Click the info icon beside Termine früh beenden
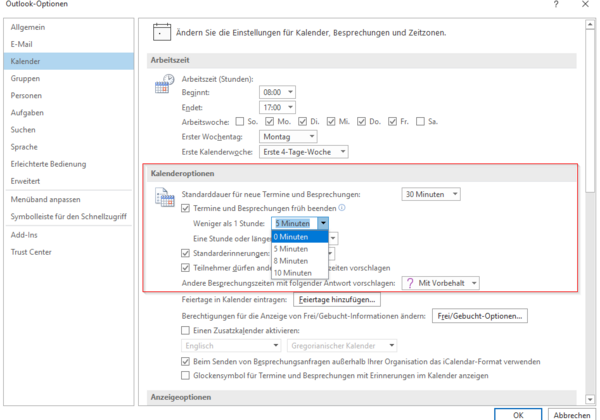The height and width of the screenshot is (420, 600). pos(342,208)
